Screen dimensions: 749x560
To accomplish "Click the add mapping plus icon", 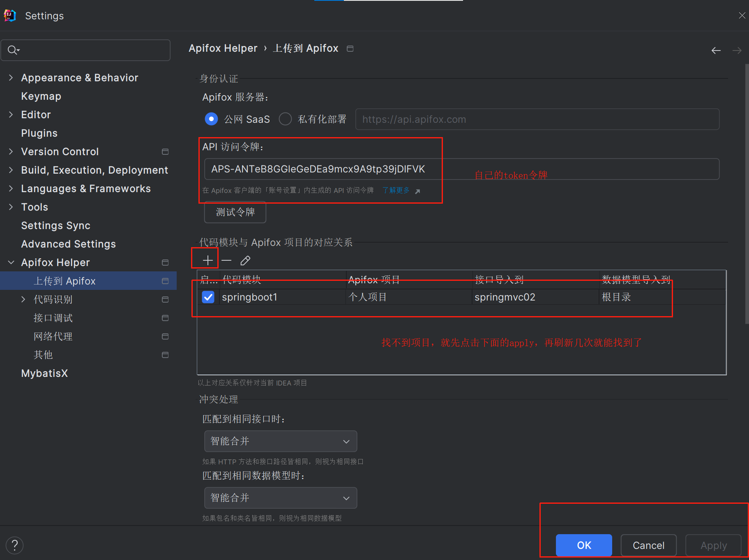I will (207, 260).
